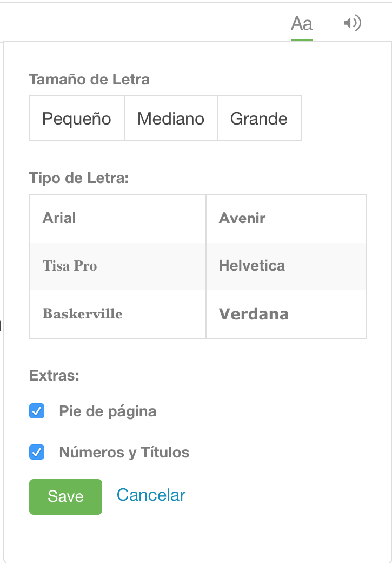Click the green Save button

click(65, 496)
